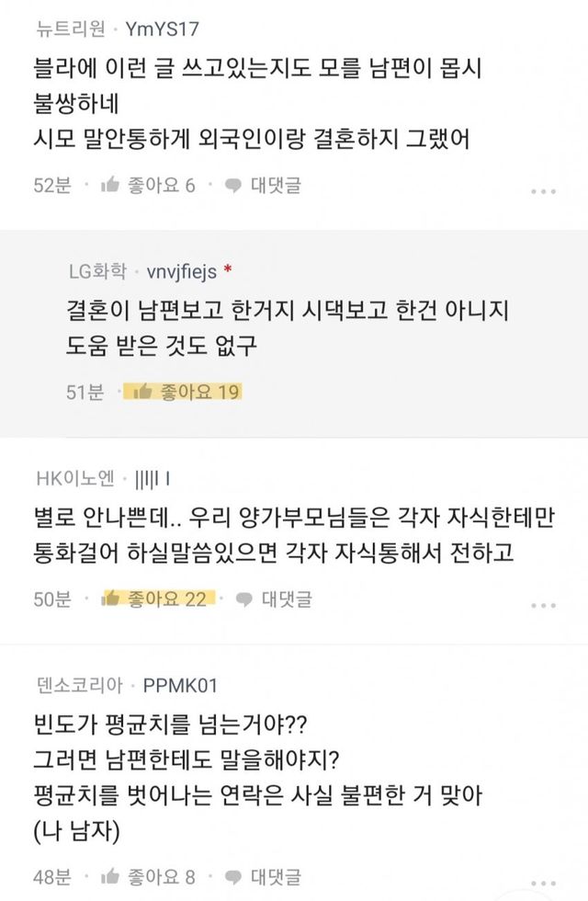The height and width of the screenshot is (901, 588).
Task: Like the vnvjfiejs reply with its thumbs-up icon
Action: (142, 393)
